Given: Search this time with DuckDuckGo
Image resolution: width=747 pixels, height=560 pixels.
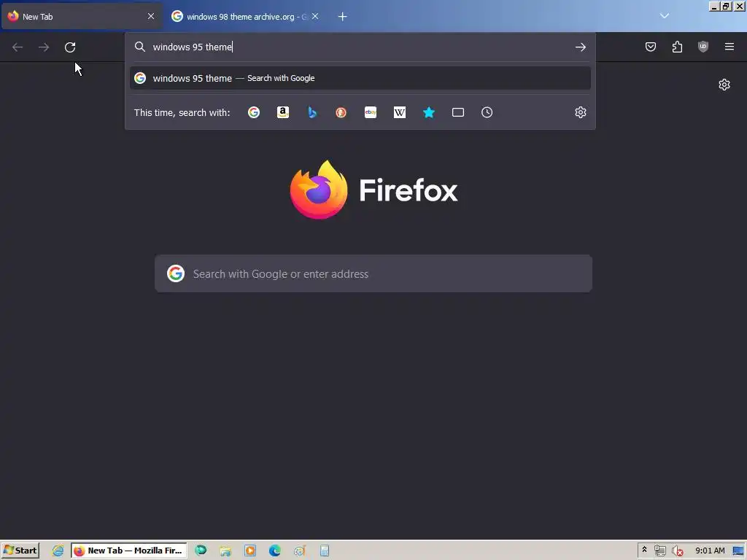Looking at the screenshot, I should (x=341, y=112).
